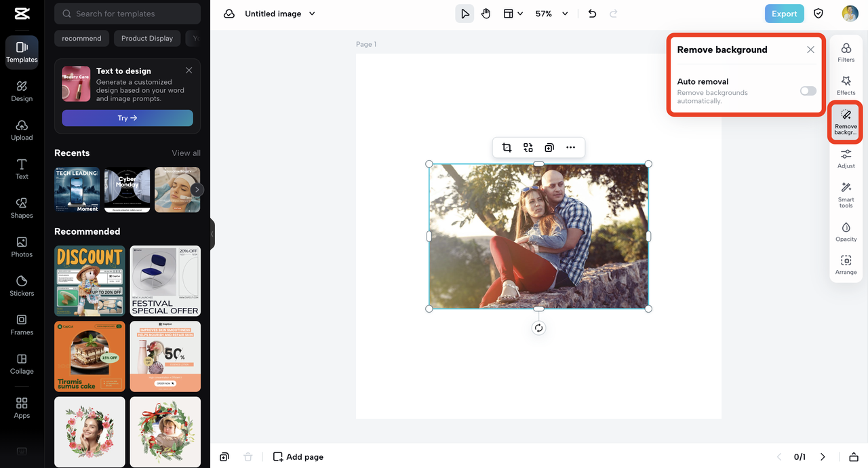Click the 0/1 page indicator
The width and height of the screenshot is (868, 468).
pos(800,457)
